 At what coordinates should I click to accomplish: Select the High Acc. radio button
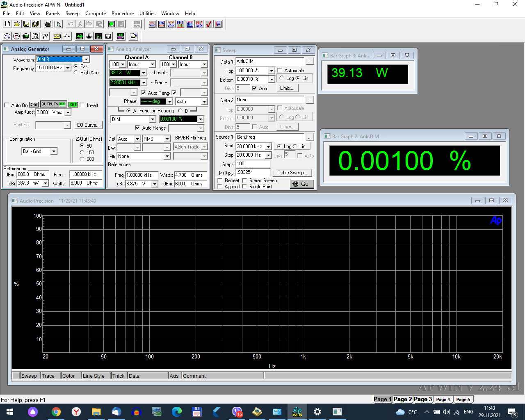[76, 73]
